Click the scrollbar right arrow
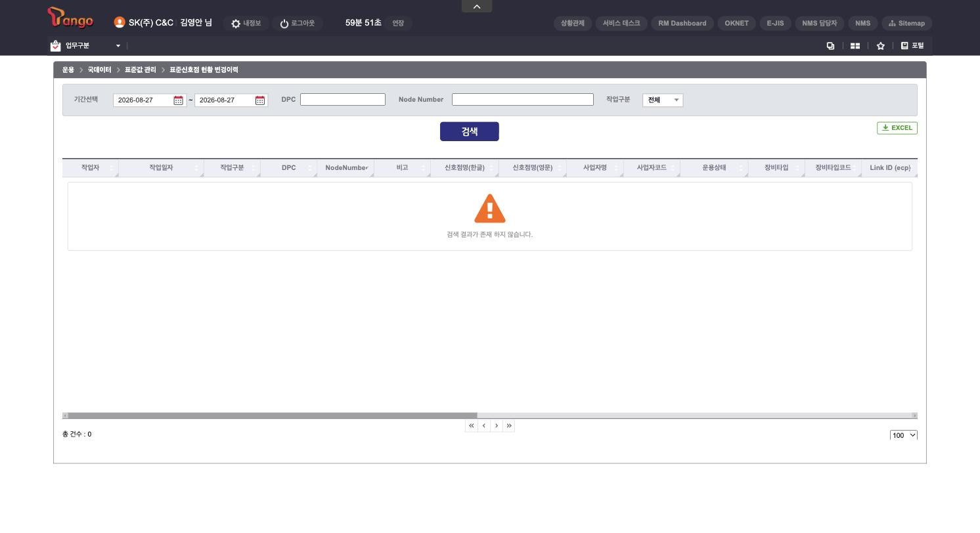 914,416
